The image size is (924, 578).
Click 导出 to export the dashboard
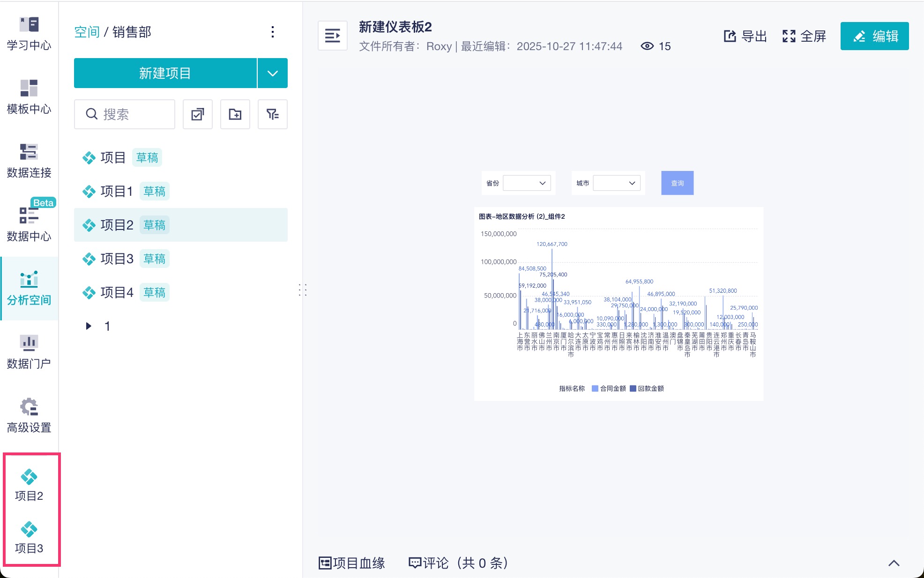[746, 36]
